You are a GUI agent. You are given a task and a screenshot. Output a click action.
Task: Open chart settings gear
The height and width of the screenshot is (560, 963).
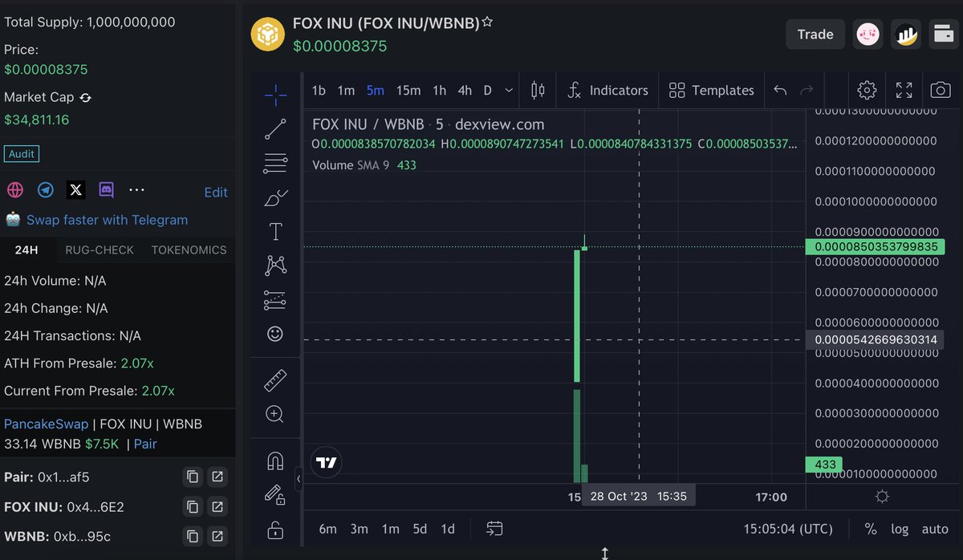[x=867, y=90]
